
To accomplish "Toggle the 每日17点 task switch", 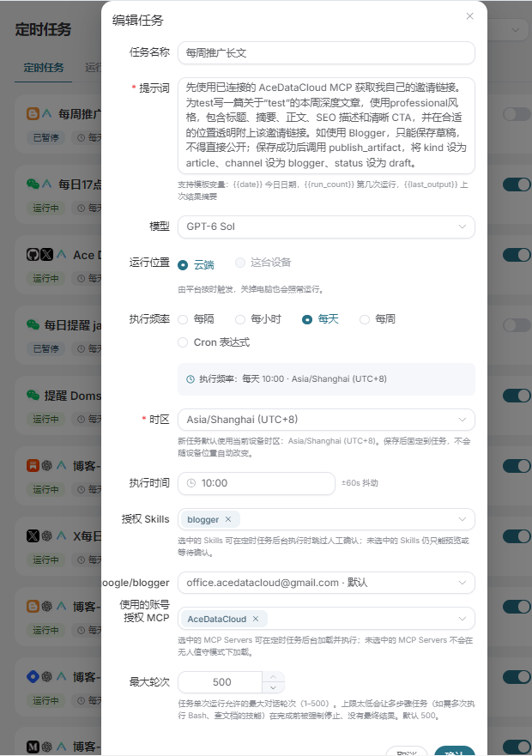I will click(517, 184).
